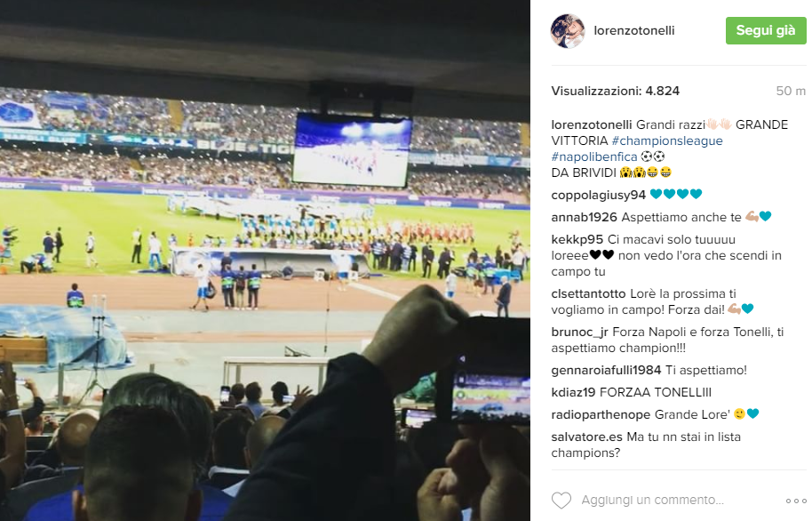Open the #napolibenfica hashtag

pyautogui.click(x=594, y=156)
